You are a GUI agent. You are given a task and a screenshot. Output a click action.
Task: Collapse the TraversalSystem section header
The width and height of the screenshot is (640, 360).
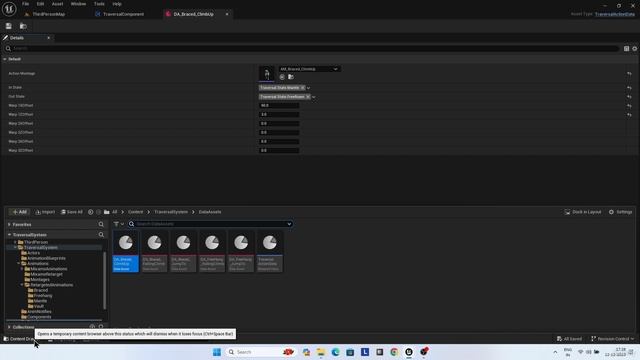click(9, 235)
